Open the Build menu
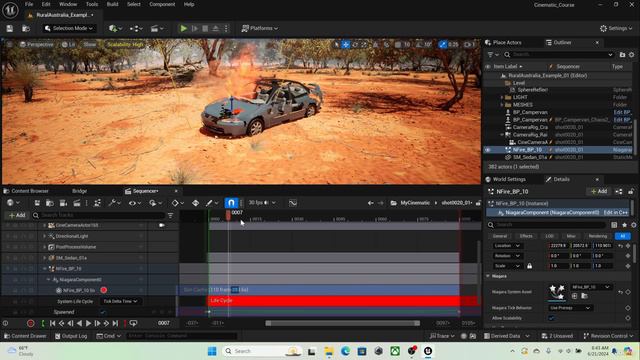Viewport: 640px width, 360px height. (113, 4)
